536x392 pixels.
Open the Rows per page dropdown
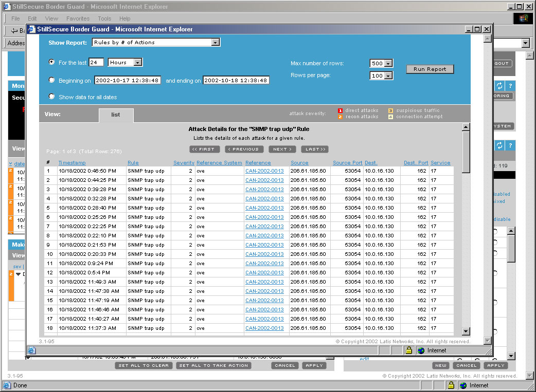click(x=388, y=76)
